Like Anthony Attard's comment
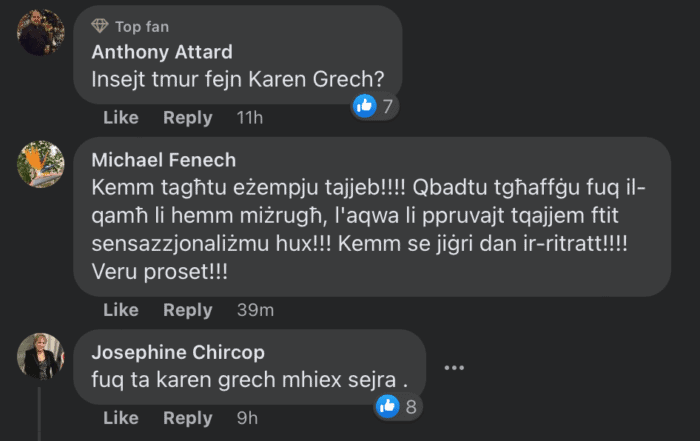 pos(121,118)
